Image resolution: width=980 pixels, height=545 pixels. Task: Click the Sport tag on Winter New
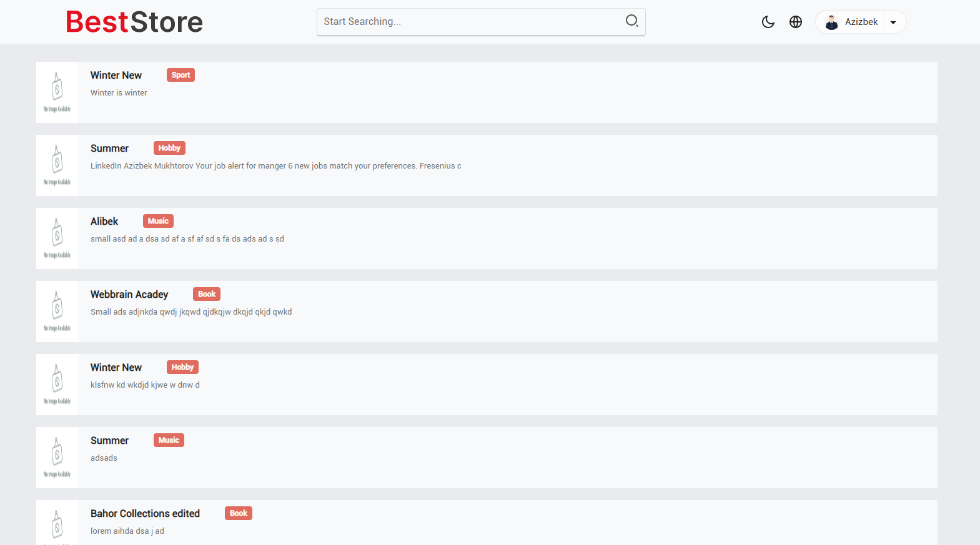point(181,75)
